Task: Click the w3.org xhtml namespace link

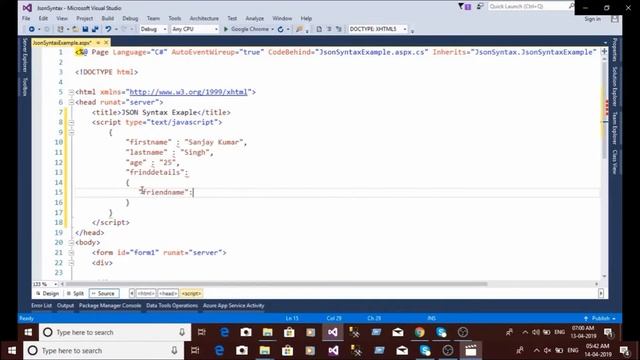Action: (x=189, y=92)
